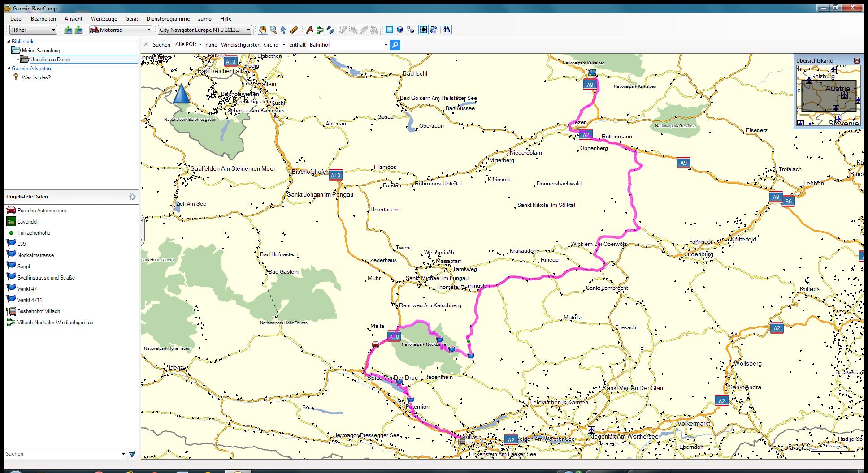The width and height of the screenshot is (868, 473).
Task: Open the Dienstprogramme menu
Action: [x=168, y=19]
